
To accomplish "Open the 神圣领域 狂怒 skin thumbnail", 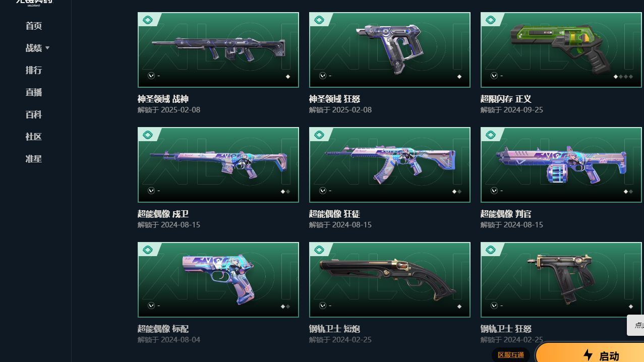I will tap(390, 50).
